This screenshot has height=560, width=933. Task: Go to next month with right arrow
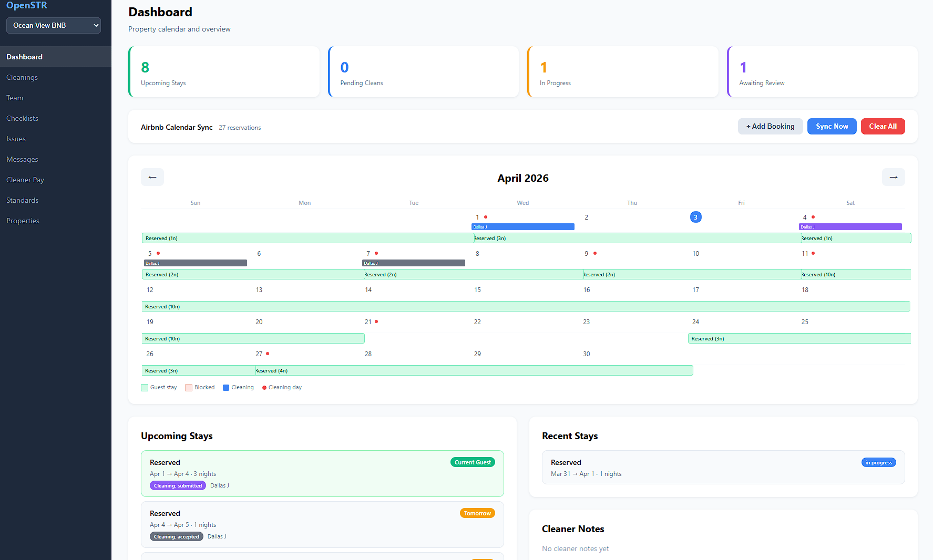tap(893, 177)
